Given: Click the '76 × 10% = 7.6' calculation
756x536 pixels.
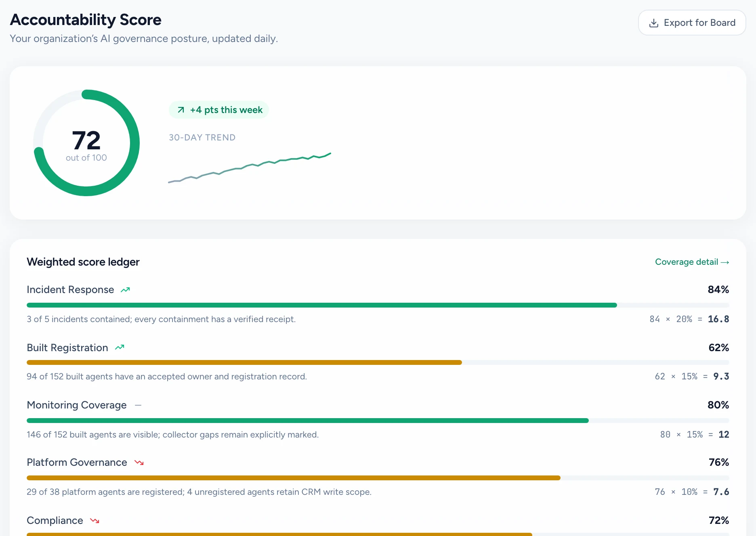Looking at the screenshot, I should 692,492.
